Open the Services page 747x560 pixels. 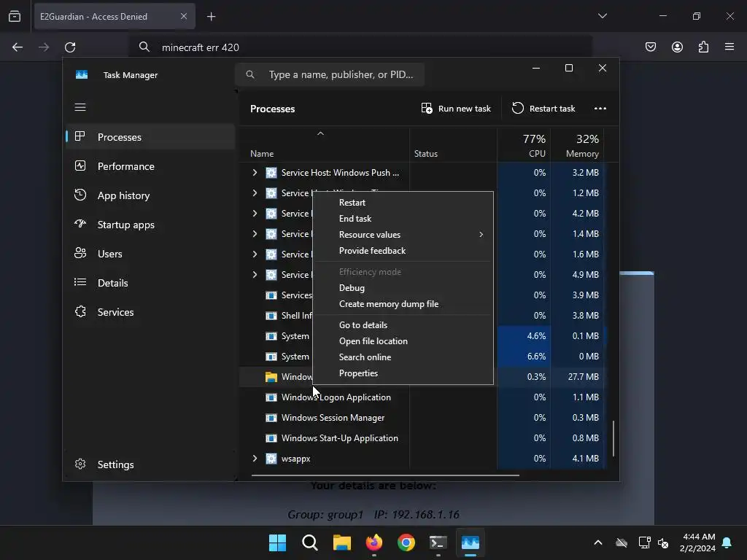150,312
